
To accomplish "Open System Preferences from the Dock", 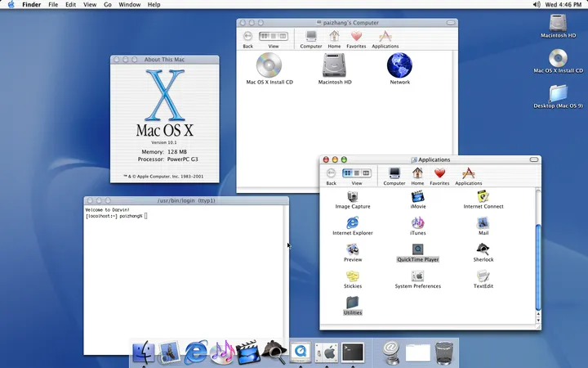I will coord(326,352).
